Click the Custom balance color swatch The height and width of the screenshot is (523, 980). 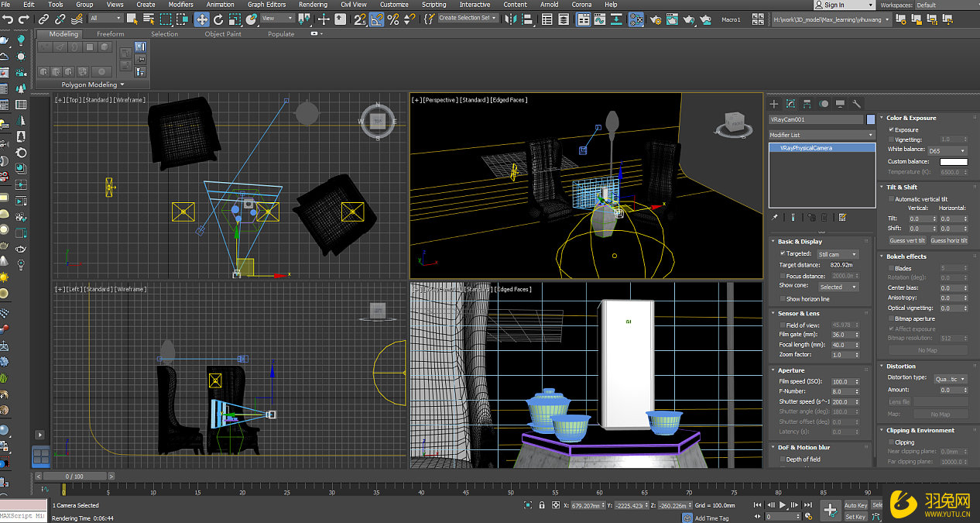click(x=954, y=161)
